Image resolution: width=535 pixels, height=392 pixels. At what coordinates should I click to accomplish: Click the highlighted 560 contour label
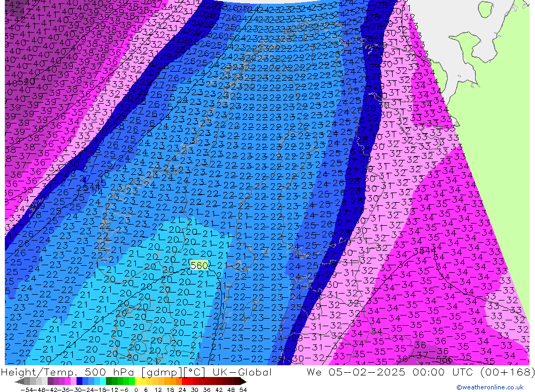tap(199, 265)
